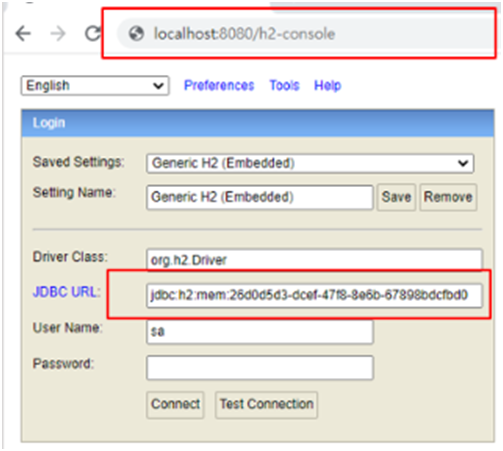Open the Help link
Viewport: 503px width, 451px height.
tap(327, 86)
